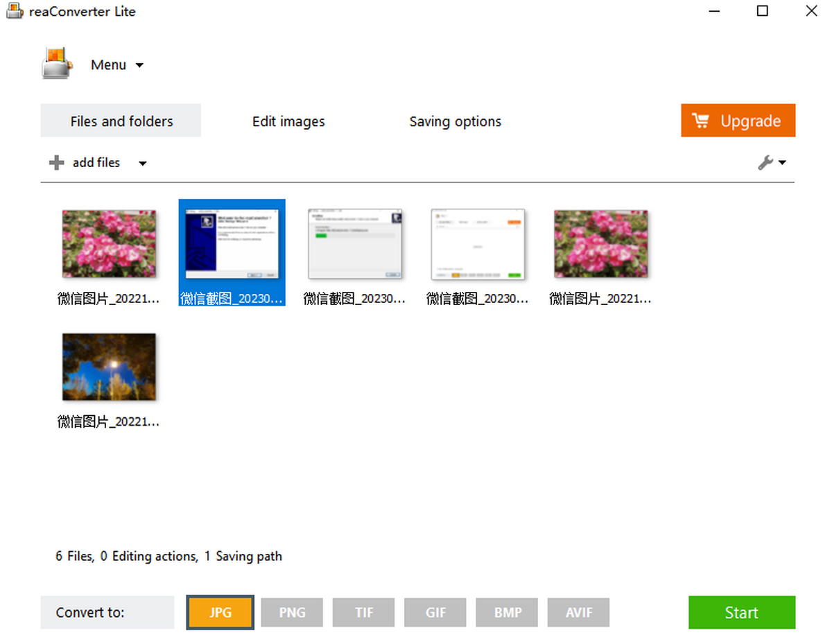Select the Files and folders tab

(x=121, y=121)
